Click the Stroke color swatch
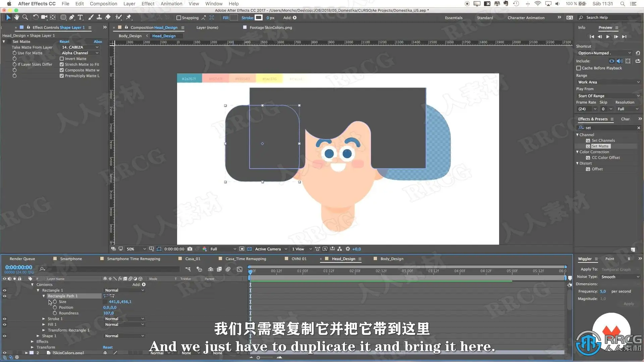The image size is (644, 362). [x=258, y=18]
